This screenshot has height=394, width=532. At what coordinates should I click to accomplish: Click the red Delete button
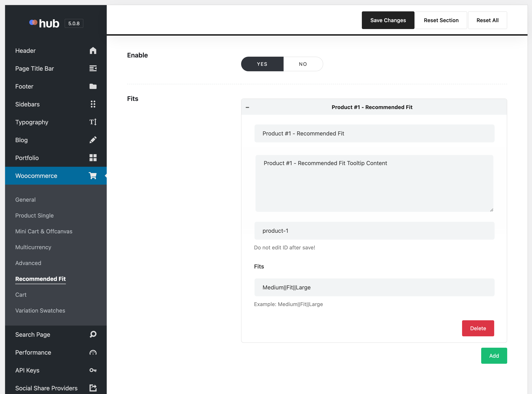point(478,328)
